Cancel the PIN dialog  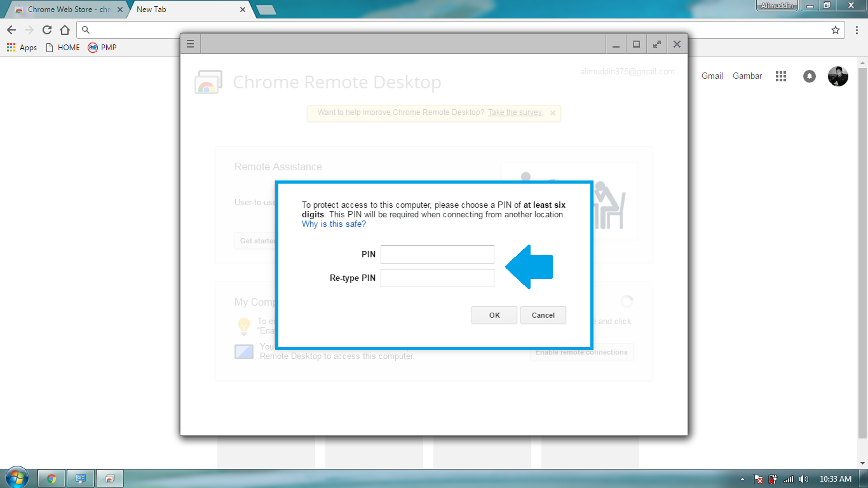pyautogui.click(x=543, y=315)
